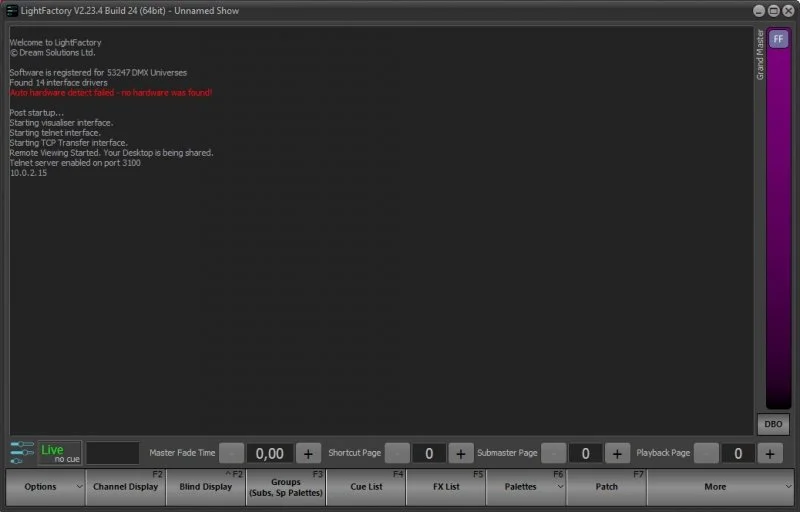
Task: Open the Channel Display F2 view
Action: pos(126,487)
